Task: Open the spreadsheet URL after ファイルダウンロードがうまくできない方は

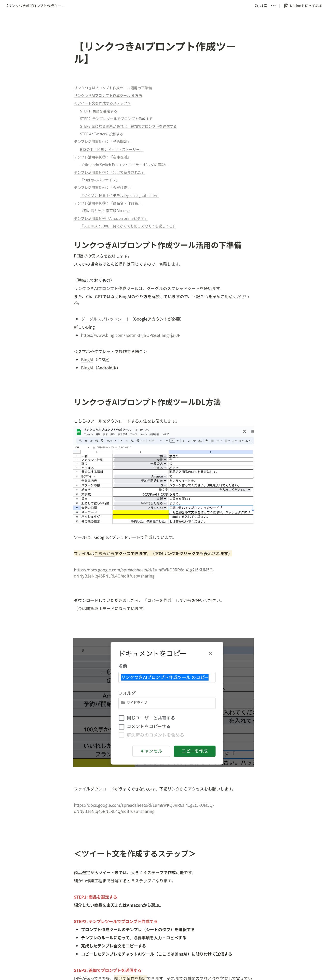Action: point(144,808)
